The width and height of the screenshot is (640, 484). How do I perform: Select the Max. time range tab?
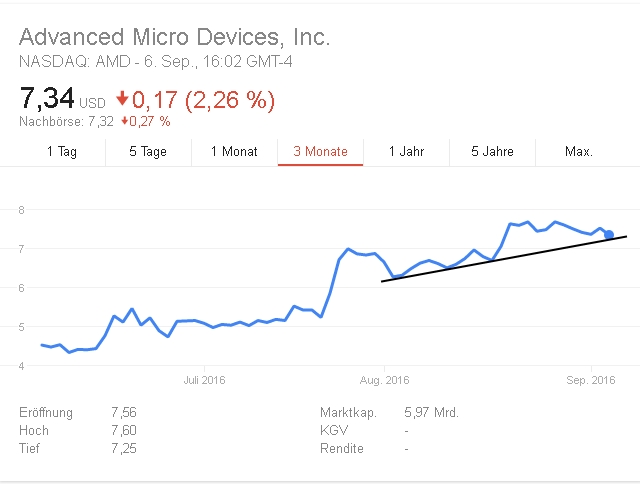point(579,151)
